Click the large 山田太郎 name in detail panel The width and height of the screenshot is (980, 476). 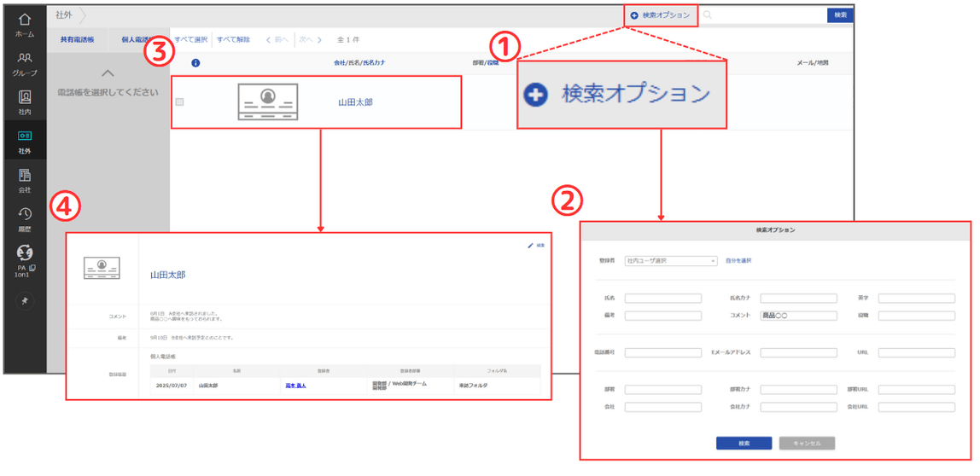(x=168, y=274)
